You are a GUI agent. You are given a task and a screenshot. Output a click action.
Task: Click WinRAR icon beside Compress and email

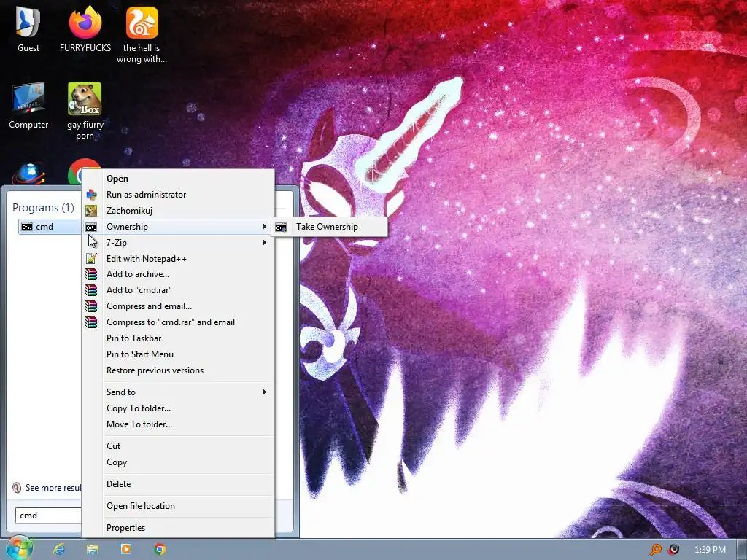click(x=91, y=306)
